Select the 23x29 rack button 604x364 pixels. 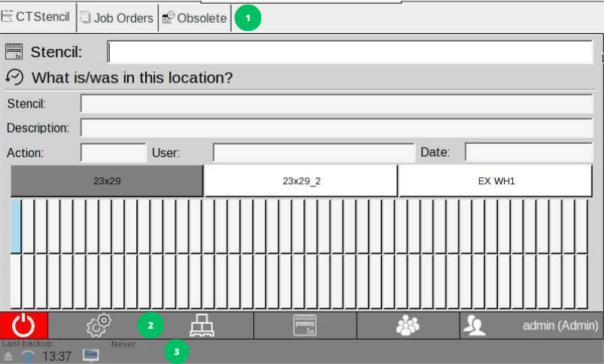(107, 181)
